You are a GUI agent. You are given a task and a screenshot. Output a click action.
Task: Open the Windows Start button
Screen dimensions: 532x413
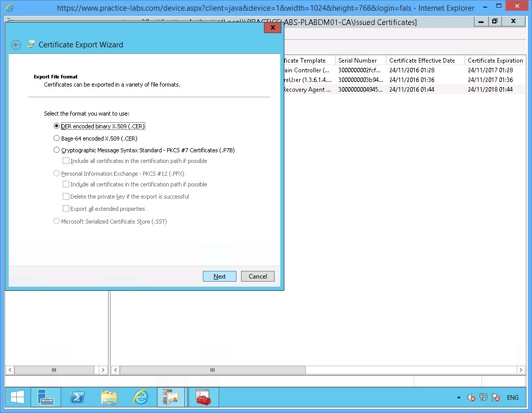tap(17, 397)
